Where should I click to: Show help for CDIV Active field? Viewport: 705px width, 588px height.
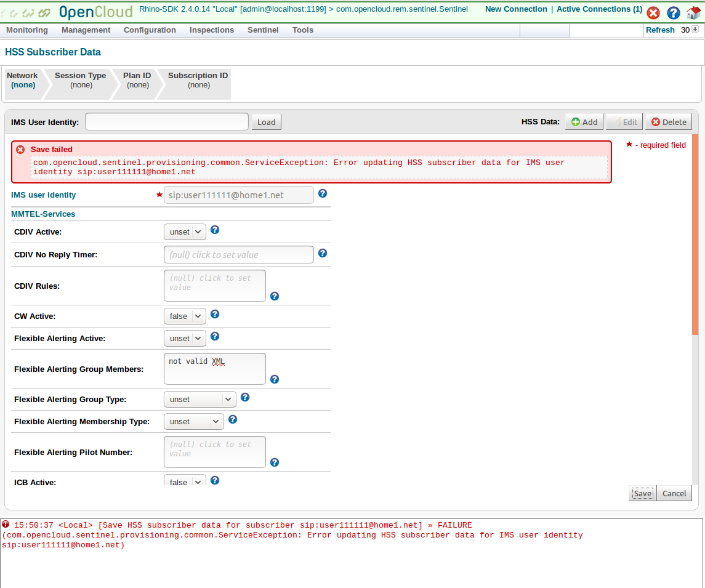pyautogui.click(x=215, y=230)
